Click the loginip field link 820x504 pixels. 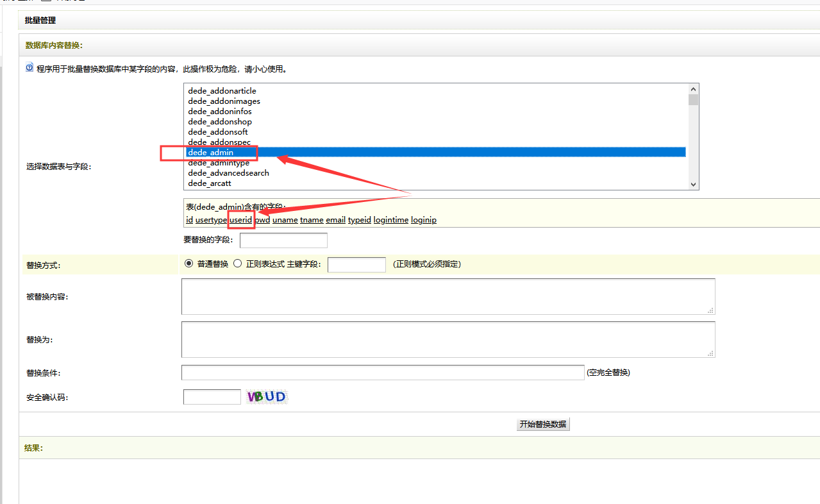click(x=424, y=220)
